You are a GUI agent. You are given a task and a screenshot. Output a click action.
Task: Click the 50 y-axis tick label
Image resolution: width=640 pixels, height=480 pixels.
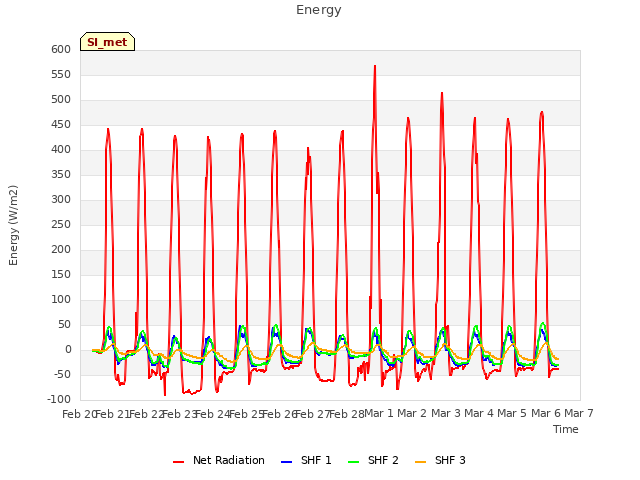tap(65, 325)
